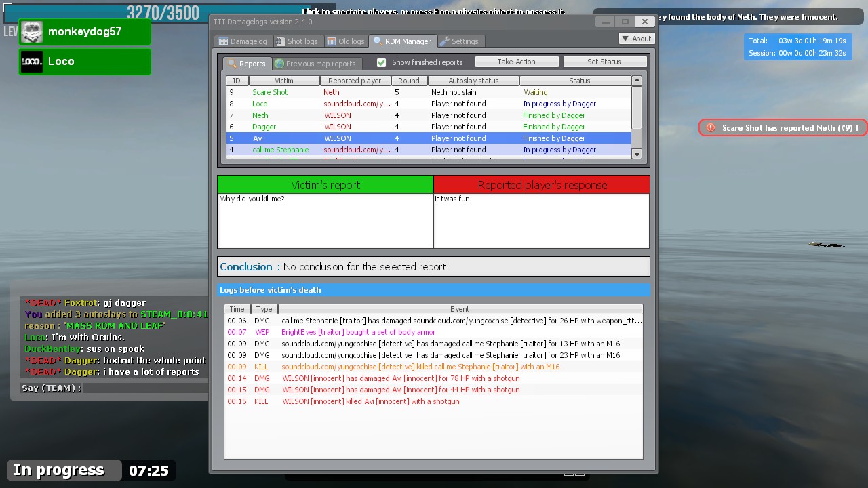Click the Reported player's response red header
868x488 pixels.
point(542,185)
